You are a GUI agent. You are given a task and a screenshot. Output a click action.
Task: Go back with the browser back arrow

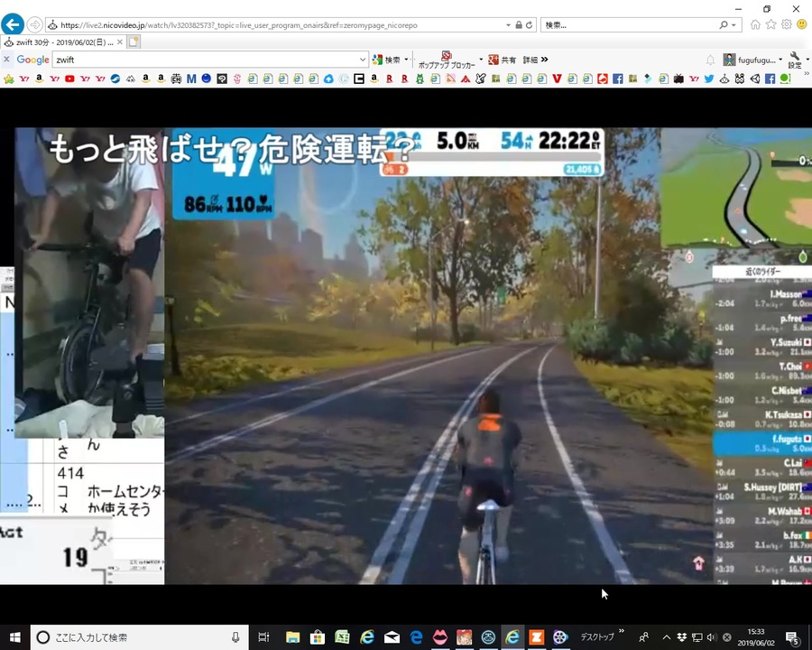pyautogui.click(x=13, y=24)
